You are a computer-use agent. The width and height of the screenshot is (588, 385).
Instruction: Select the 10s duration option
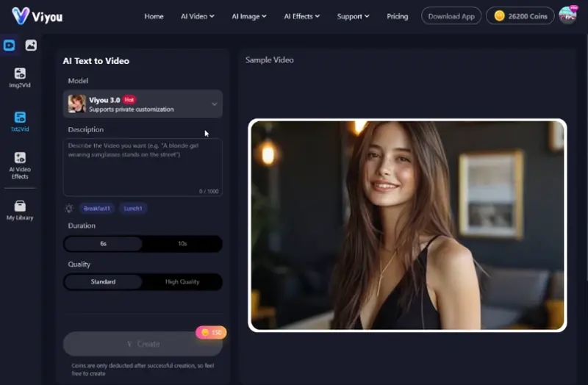pos(182,243)
